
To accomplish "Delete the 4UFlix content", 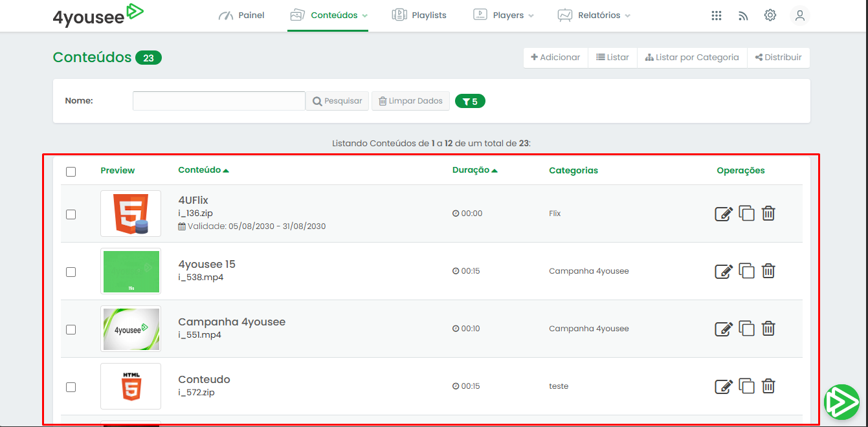I will 768,213.
